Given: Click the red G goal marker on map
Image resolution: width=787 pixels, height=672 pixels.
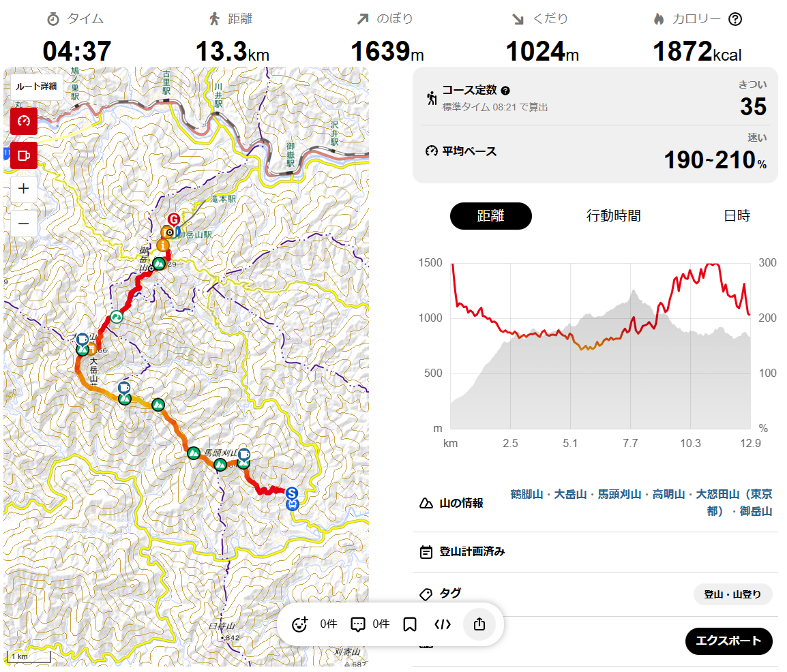Looking at the screenshot, I should (174, 219).
